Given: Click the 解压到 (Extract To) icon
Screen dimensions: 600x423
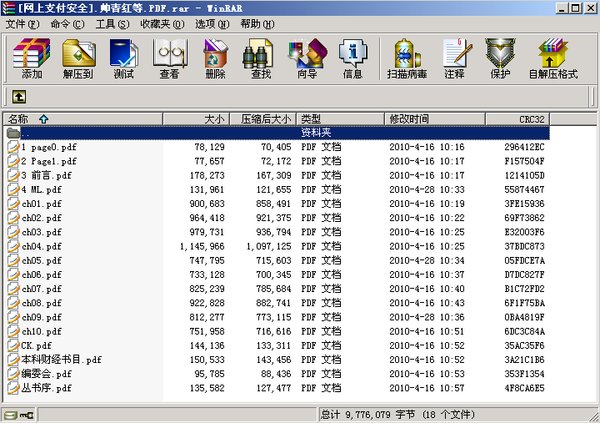Looking at the screenshot, I should (78, 57).
